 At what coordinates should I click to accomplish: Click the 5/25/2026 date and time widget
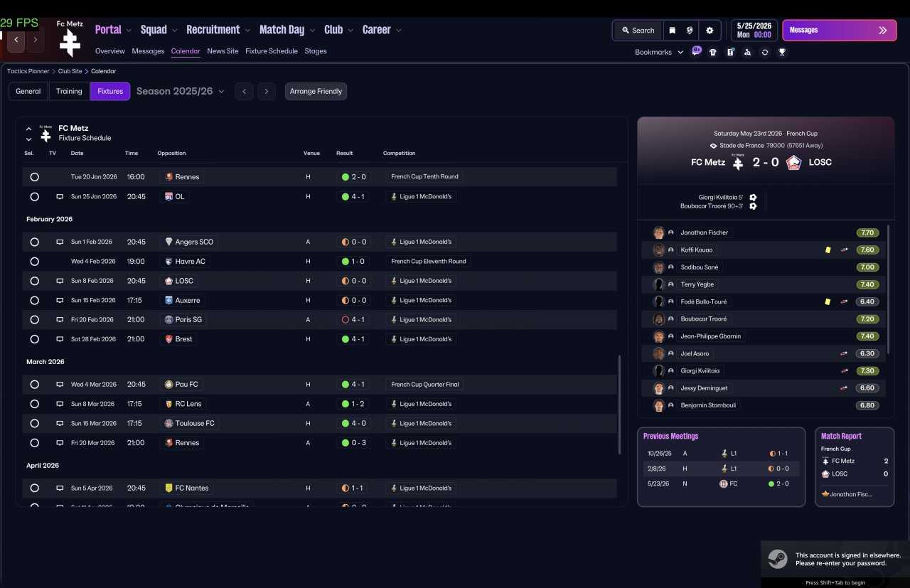pyautogui.click(x=754, y=30)
